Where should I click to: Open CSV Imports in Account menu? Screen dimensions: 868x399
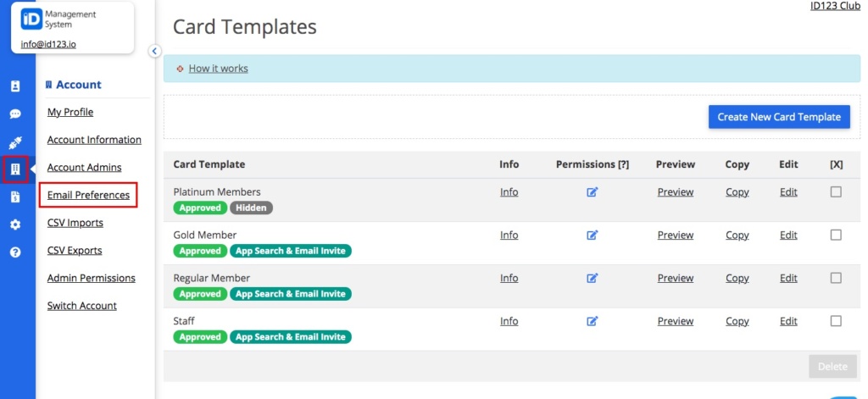[x=75, y=223]
